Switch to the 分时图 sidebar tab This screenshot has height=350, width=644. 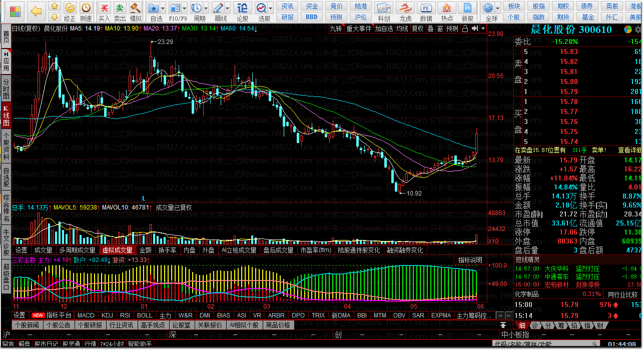click(x=6, y=88)
